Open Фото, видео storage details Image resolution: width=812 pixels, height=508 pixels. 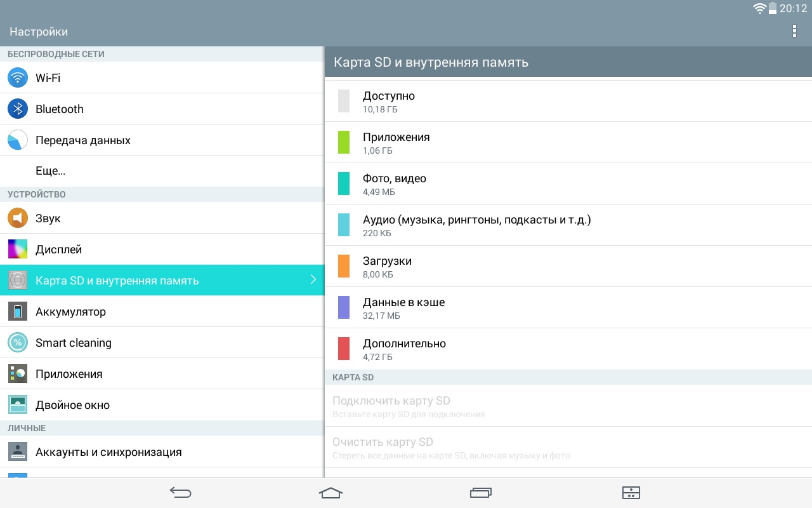point(395,184)
